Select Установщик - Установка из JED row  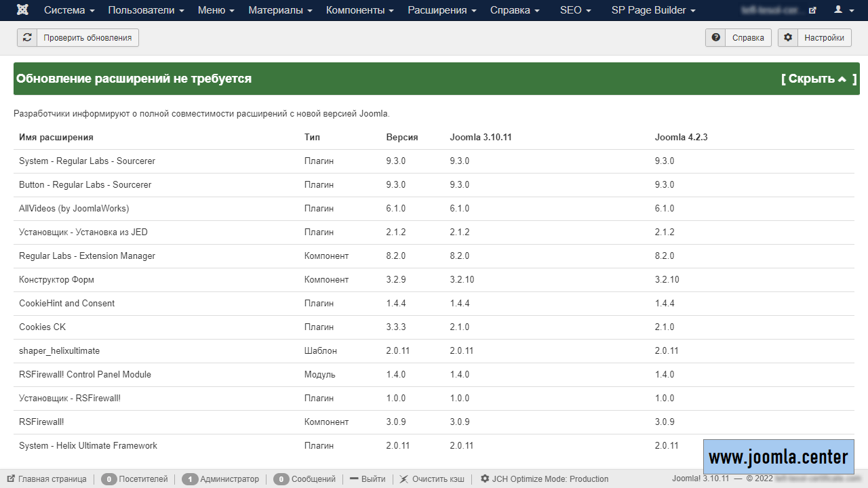[434, 232]
